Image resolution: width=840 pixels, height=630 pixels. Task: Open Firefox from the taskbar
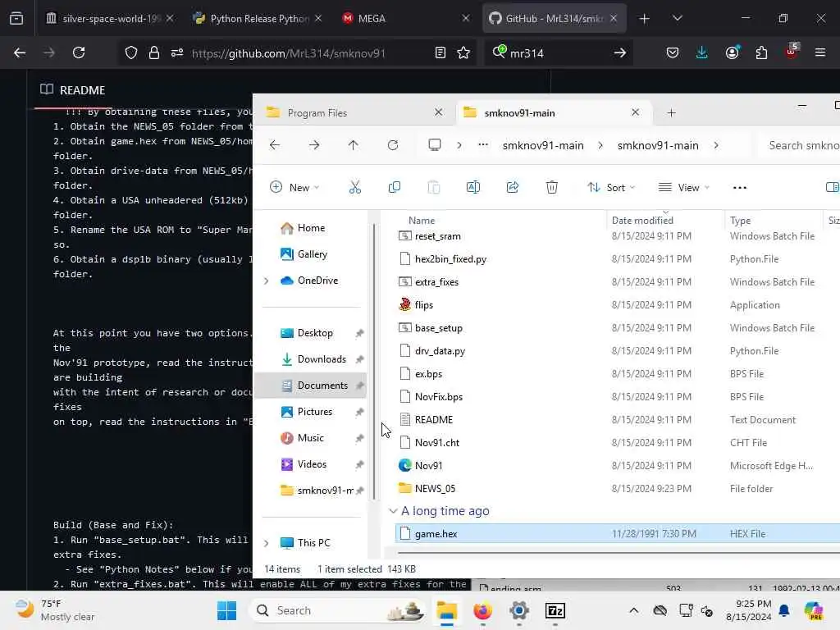tap(482, 610)
